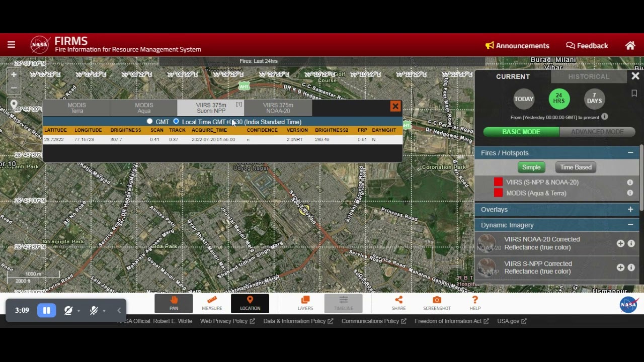The image size is (644, 362).
Task: Show info for VIIRS NOAA-20 Corrected Reflectance
Action: tap(631, 243)
